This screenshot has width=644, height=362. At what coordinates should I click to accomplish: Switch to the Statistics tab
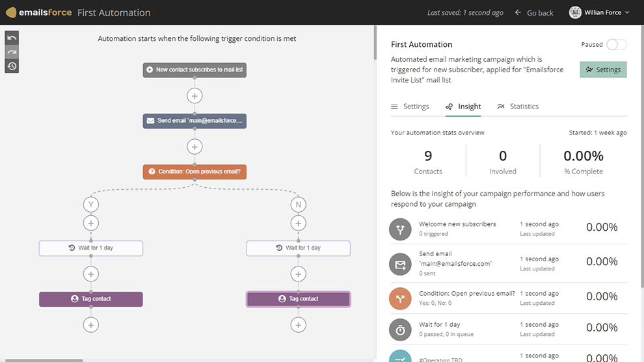tap(518, 107)
